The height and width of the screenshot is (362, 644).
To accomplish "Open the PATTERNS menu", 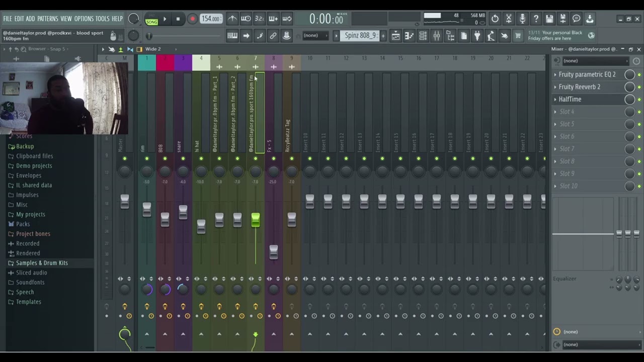I will click(48, 19).
